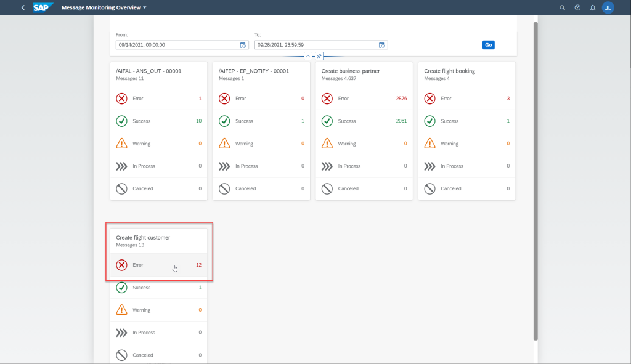Select Success icon in Create flight customer card
Image resolution: width=631 pixels, height=364 pixels.
(121, 288)
